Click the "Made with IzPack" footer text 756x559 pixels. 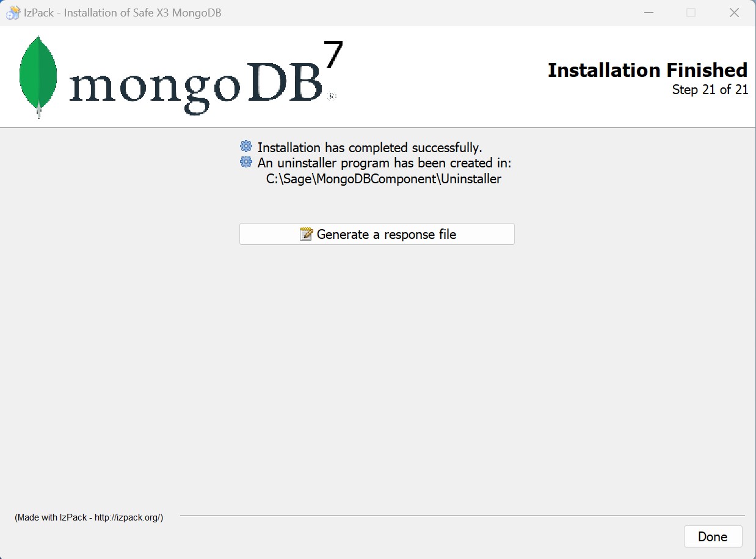tap(89, 517)
